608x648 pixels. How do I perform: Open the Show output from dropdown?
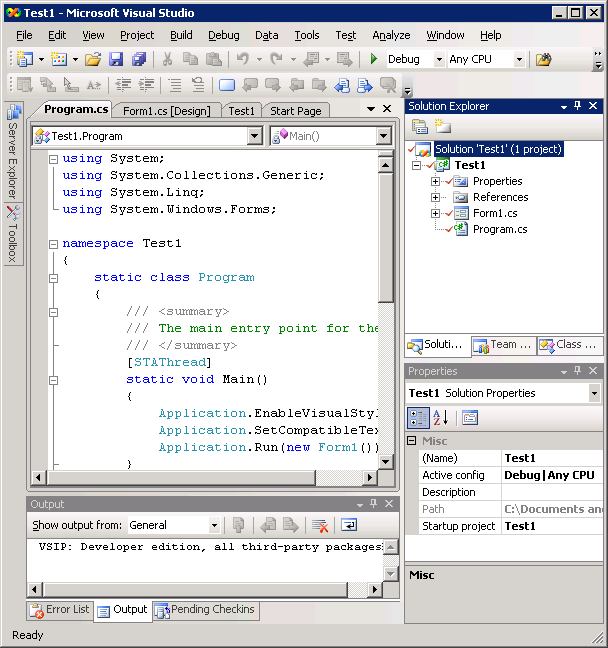point(214,525)
